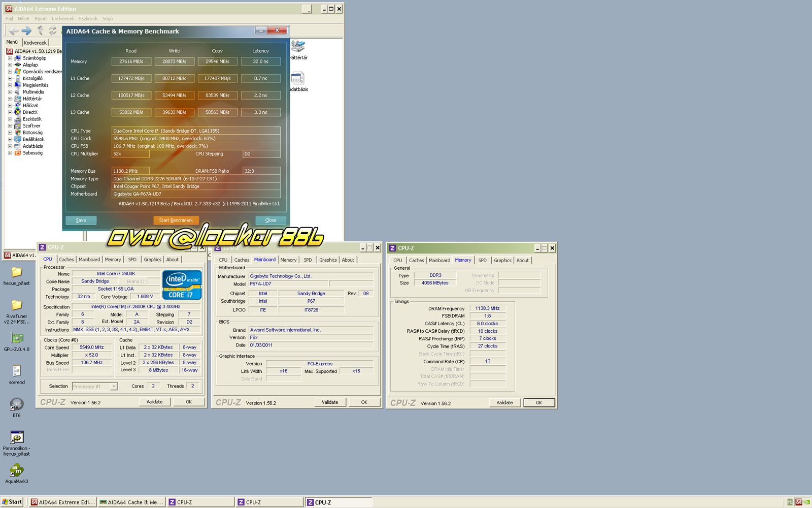This screenshot has width=812, height=508.
Task: Click the Memory Read value 27616 MB/s
Action: (x=131, y=61)
